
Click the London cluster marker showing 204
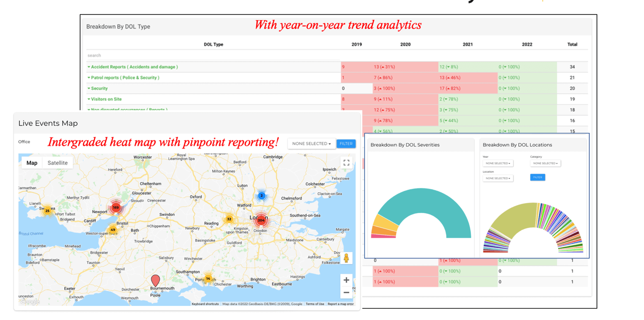(261, 220)
